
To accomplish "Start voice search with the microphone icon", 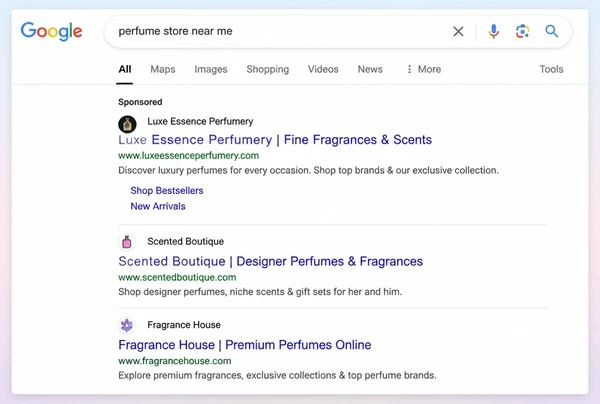I will pyautogui.click(x=494, y=31).
